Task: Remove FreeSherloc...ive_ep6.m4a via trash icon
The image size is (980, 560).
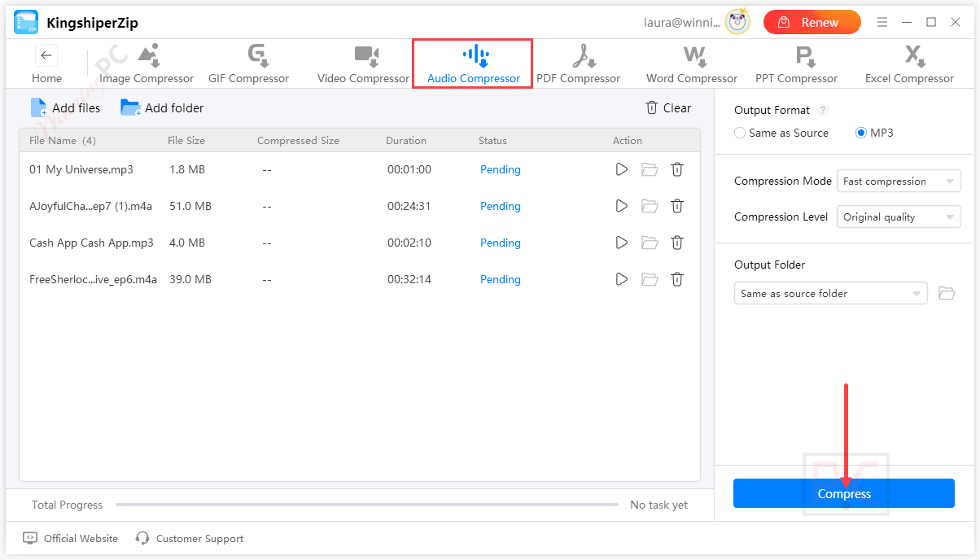Action: tap(677, 279)
